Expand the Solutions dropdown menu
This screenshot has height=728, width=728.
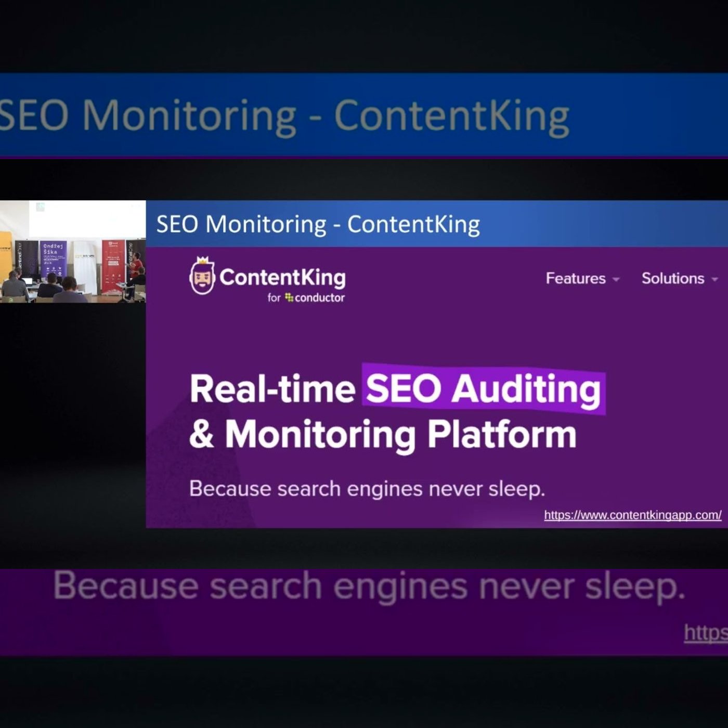pos(680,278)
